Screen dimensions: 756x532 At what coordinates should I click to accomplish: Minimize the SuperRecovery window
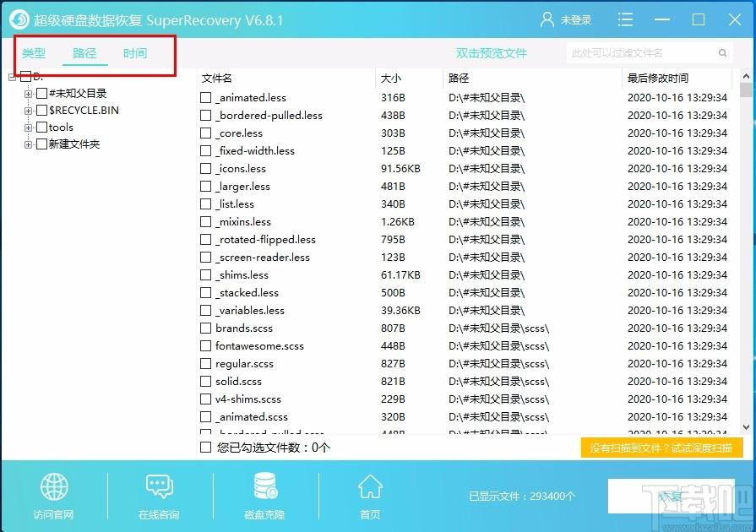pos(661,19)
